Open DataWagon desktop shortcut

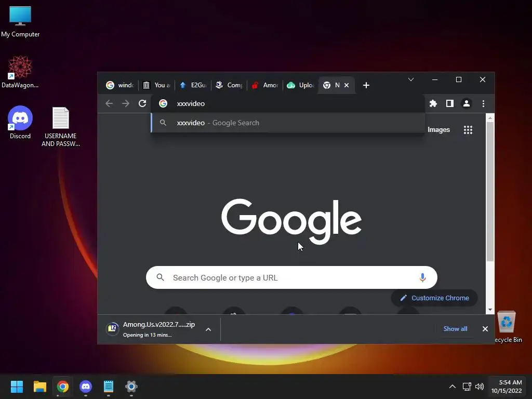(20, 72)
